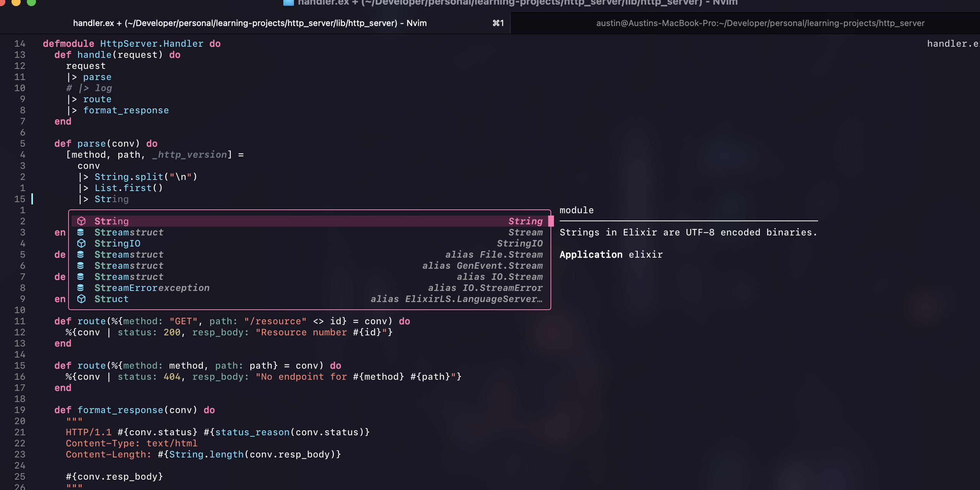Click the 'end' keyword closing handle function
Viewport: 980px width, 490px height.
(63, 121)
